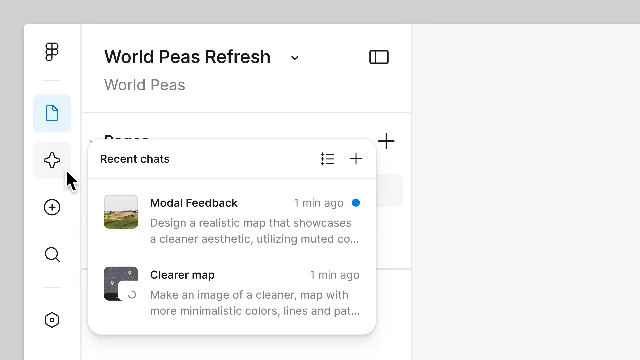Open the search magnifier icon
Image resolution: width=640 pixels, height=360 pixels.
(52, 255)
